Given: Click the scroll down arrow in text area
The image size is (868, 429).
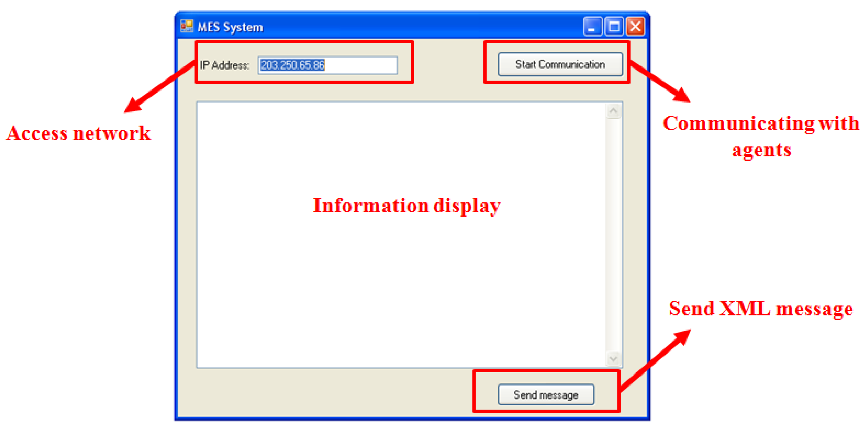Looking at the screenshot, I should [x=613, y=359].
